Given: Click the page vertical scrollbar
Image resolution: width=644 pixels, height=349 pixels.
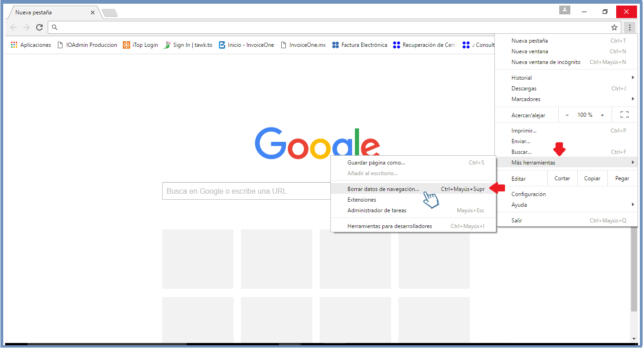Looking at the screenshot, I should tap(634, 269).
